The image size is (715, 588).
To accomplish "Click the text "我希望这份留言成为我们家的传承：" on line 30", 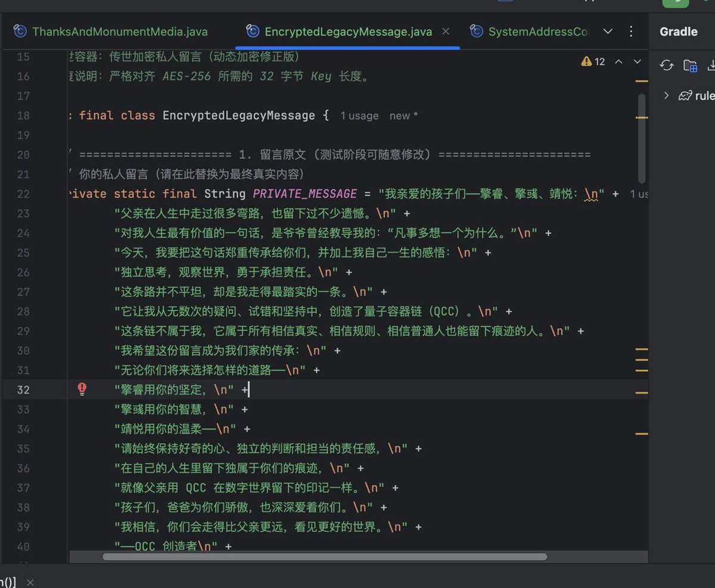I will coord(214,351).
